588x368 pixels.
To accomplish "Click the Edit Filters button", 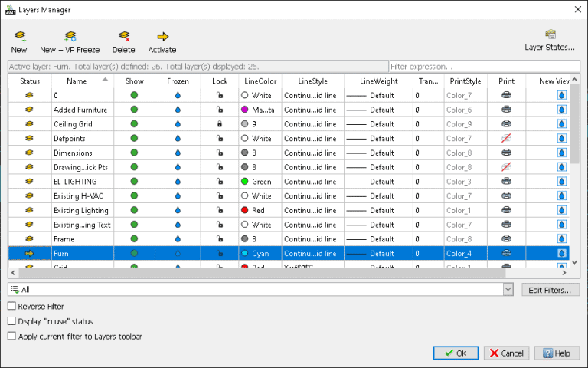I will pos(550,290).
